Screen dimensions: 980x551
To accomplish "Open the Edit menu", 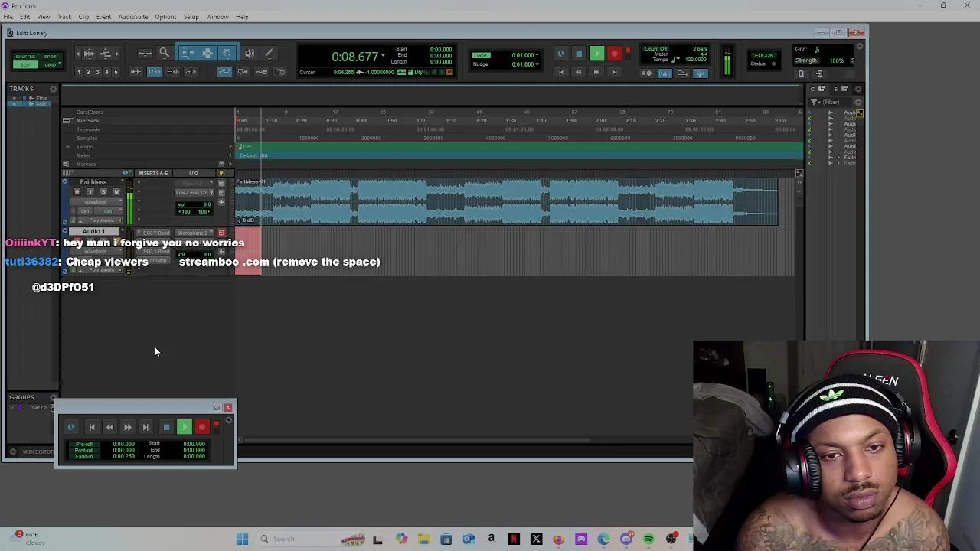I will tap(24, 17).
